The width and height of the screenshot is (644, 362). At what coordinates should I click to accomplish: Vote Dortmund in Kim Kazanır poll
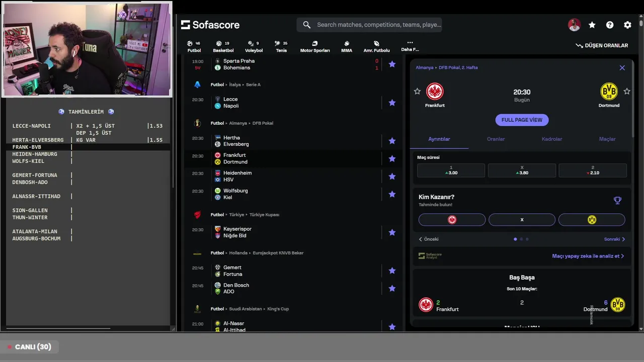(592, 220)
